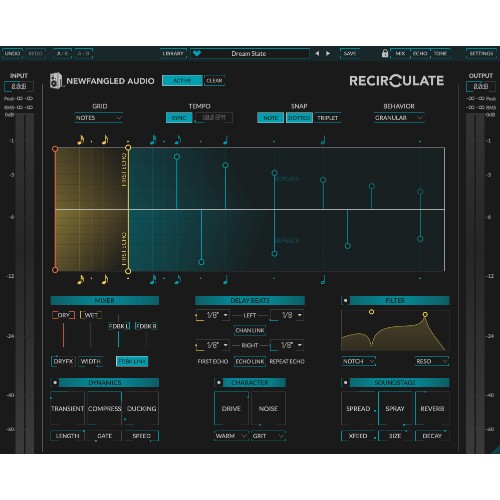The image size is (500, 500).
Task: Click the DRIVE character control
Action: pos(231,408)
